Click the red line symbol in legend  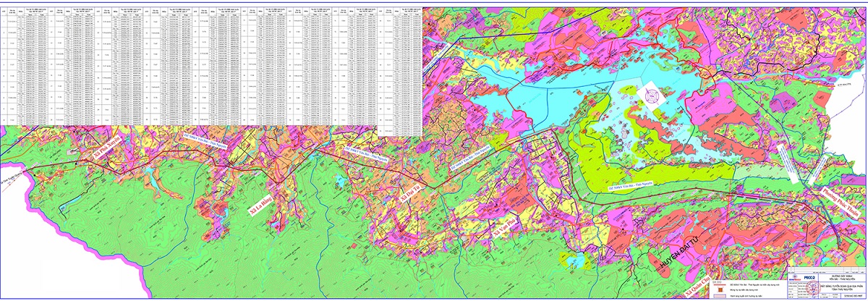point(720,285)
